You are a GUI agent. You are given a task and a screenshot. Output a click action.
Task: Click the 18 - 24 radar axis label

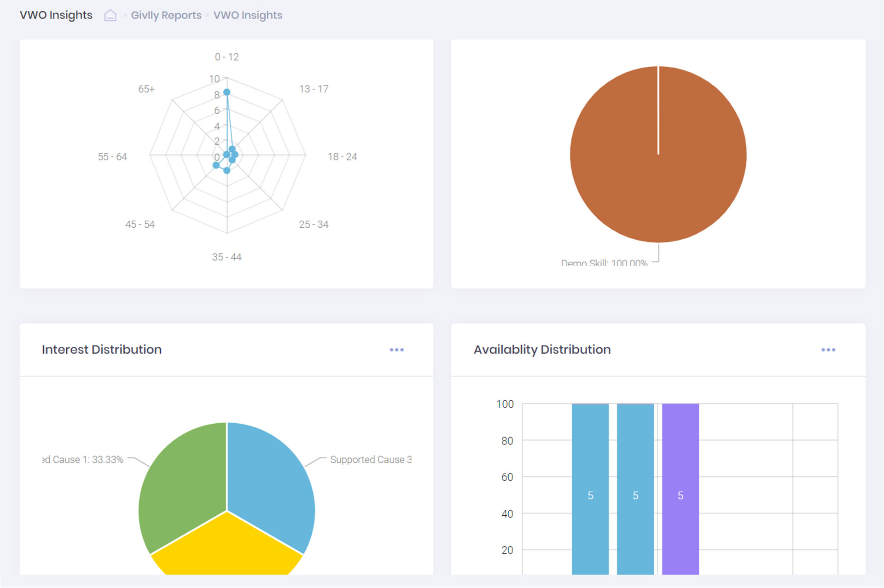[x=342, y=157]
